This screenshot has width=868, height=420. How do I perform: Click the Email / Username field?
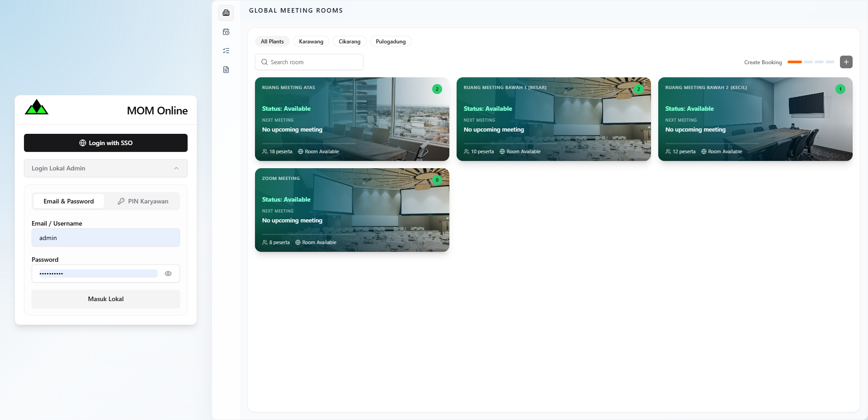tap(106, 238)
